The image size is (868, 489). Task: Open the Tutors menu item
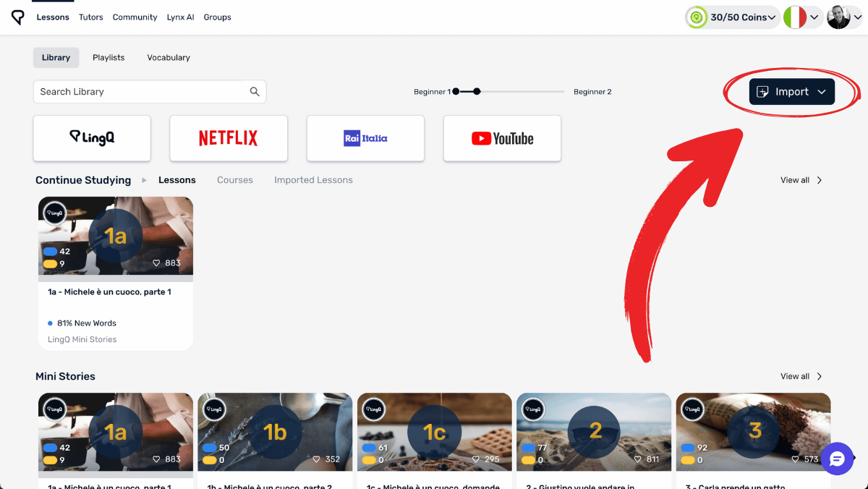tap(90, 17)
